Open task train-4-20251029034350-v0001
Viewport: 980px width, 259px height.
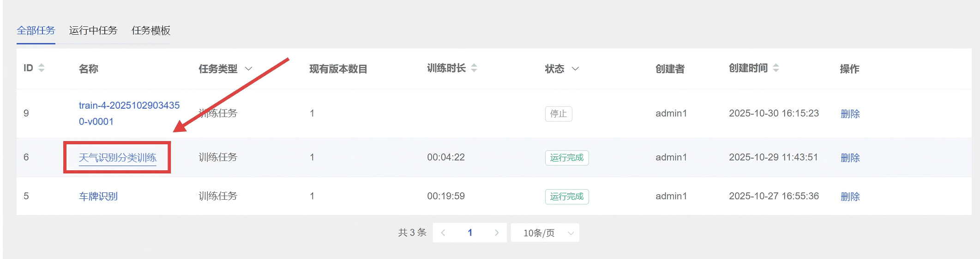click(129, 113)
